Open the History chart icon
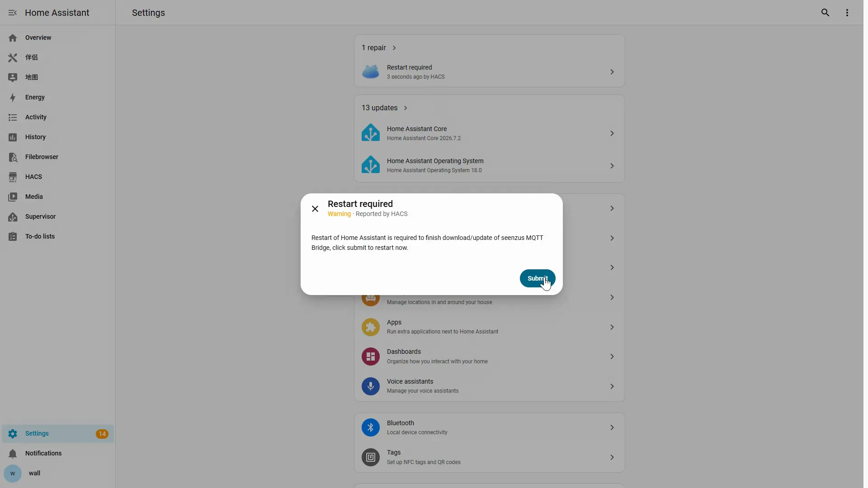This screenshot has height=488, width=868. pyautogui.click(x=13, y=137)
